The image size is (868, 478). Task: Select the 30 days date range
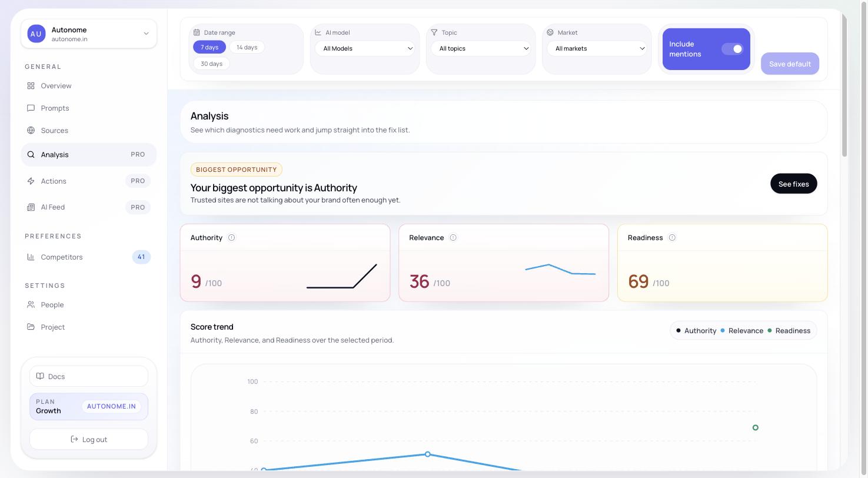[211, 64]
